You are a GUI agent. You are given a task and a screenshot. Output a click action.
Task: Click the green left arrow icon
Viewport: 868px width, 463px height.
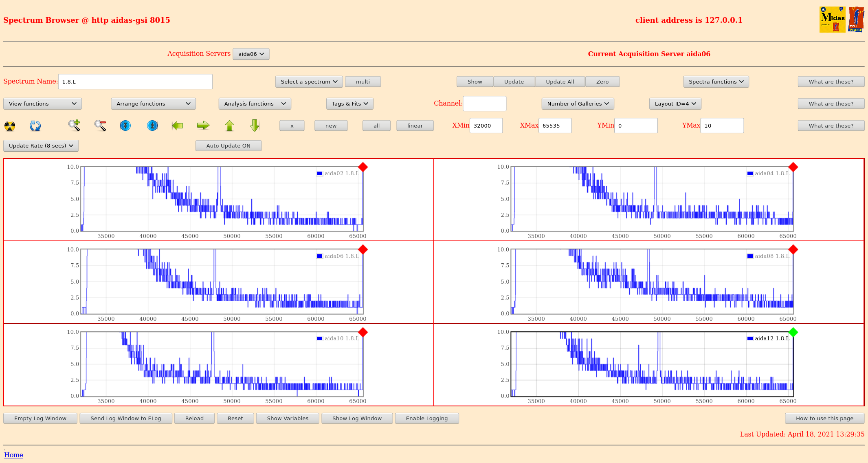[178, 126]
